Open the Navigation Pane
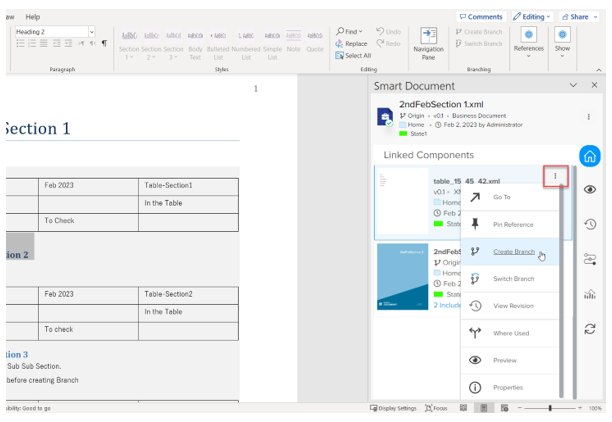 point(428,44)
